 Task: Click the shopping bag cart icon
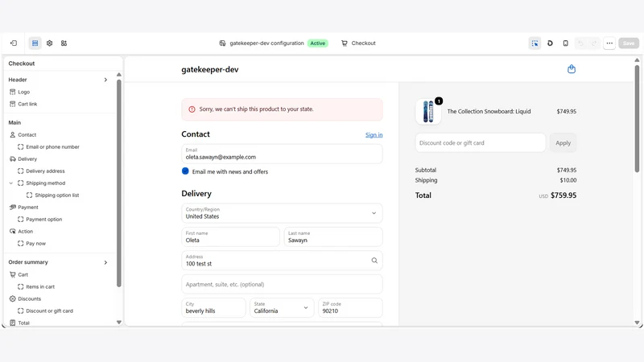pos(572,69)
